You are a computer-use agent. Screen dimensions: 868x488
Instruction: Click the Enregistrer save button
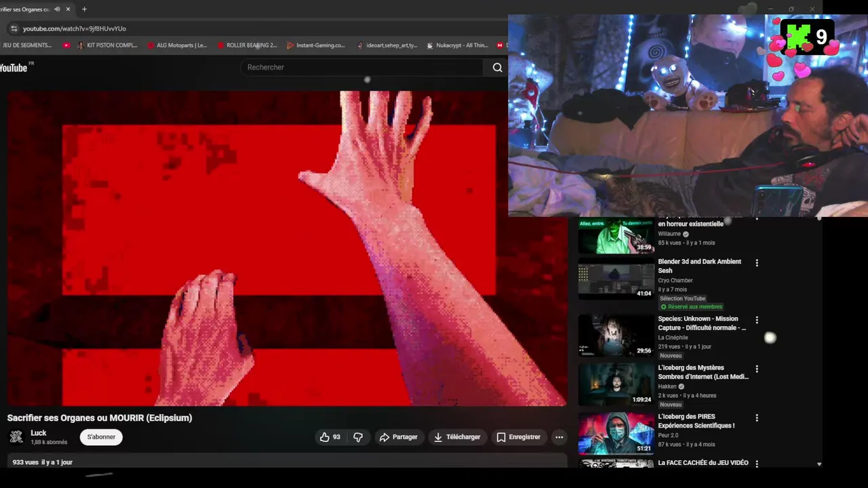coord(519,437)
